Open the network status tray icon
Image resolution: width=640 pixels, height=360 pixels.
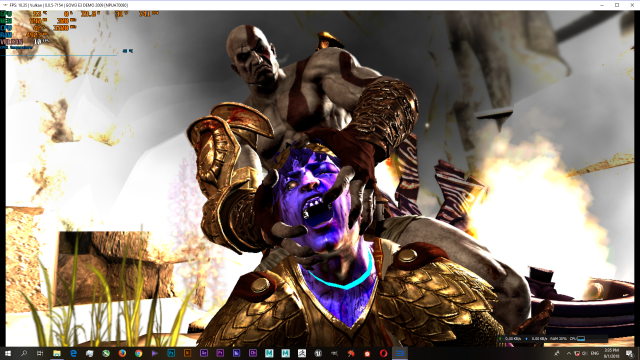(577, 353)
